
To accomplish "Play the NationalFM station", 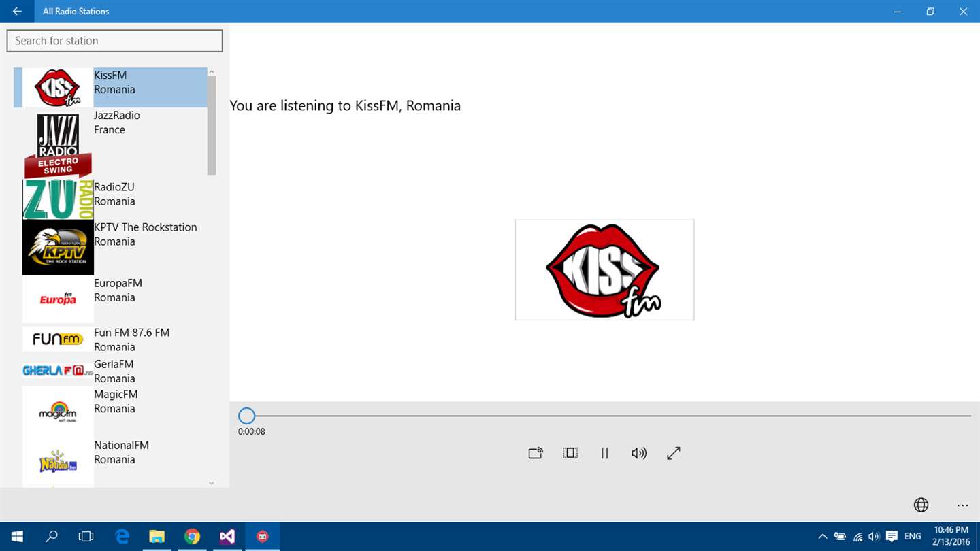I will point(110,463).
